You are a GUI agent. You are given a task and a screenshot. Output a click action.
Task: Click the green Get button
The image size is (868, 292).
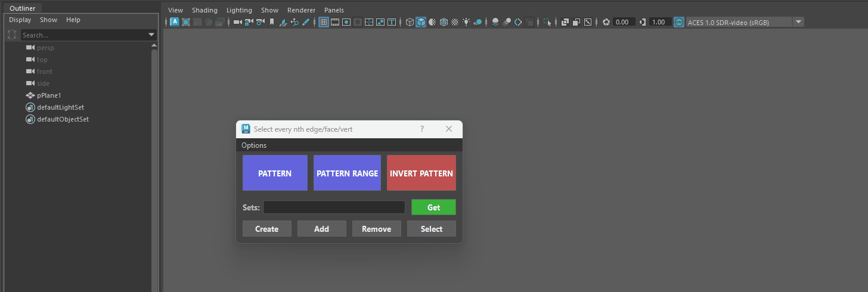point(433,207)
